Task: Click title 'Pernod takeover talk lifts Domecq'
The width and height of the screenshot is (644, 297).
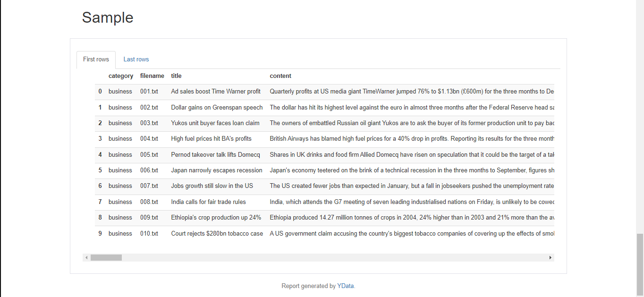Action: [215, 155]
